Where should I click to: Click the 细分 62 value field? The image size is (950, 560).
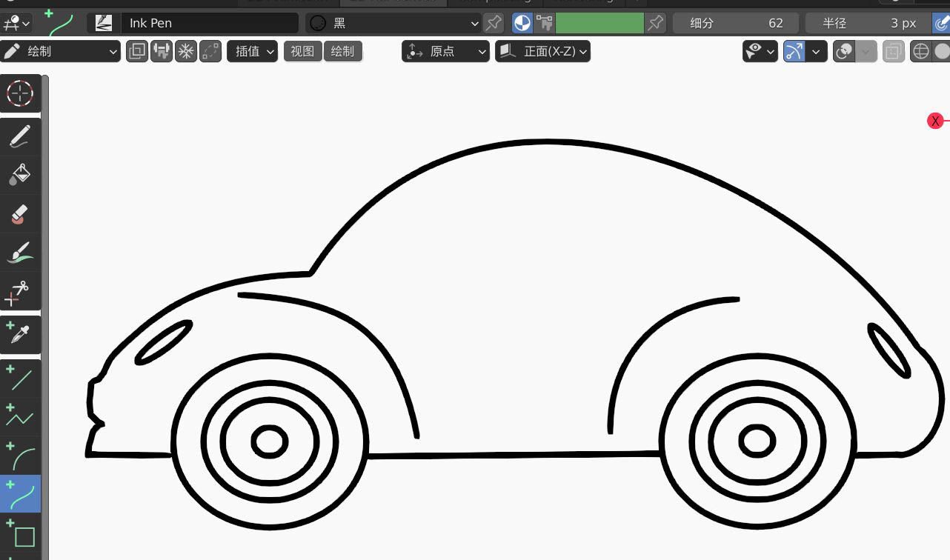(735, 23)
